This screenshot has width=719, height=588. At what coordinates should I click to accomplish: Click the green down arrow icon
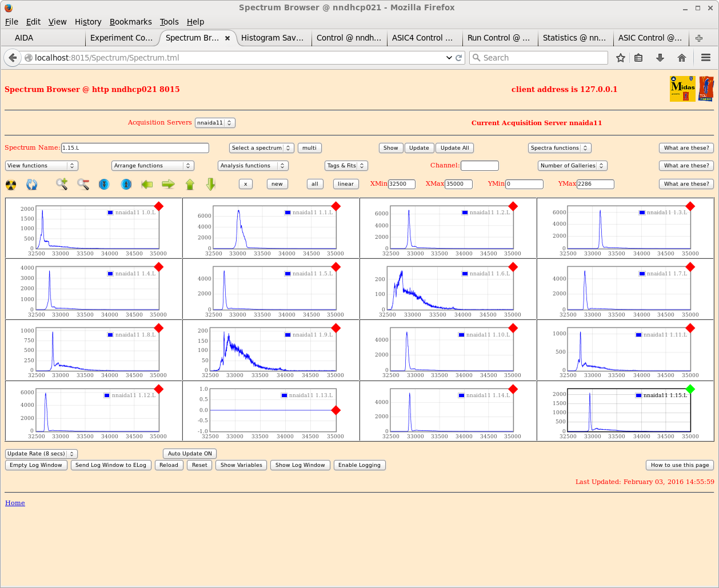[x=211, y=184]
